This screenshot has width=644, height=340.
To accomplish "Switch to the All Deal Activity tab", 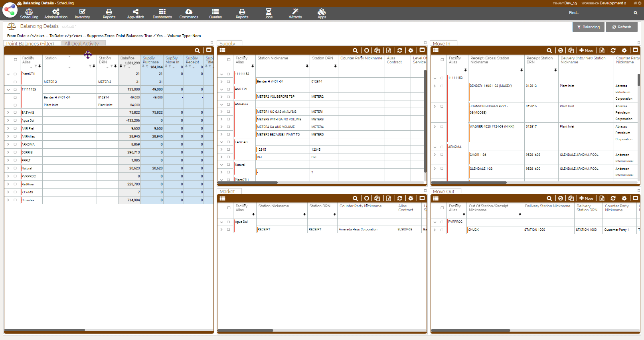I will [x=82, y=44].
